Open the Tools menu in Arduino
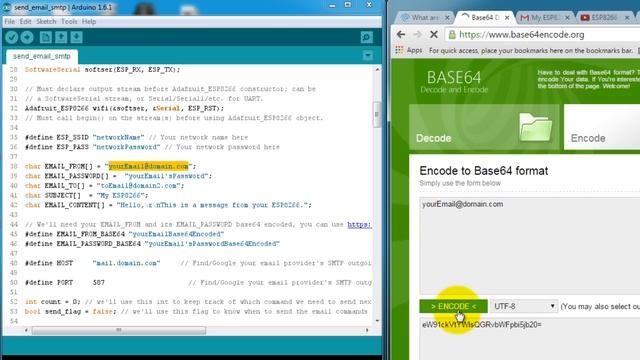The width and height of the screenshot is (640, 360). [69, 22]
